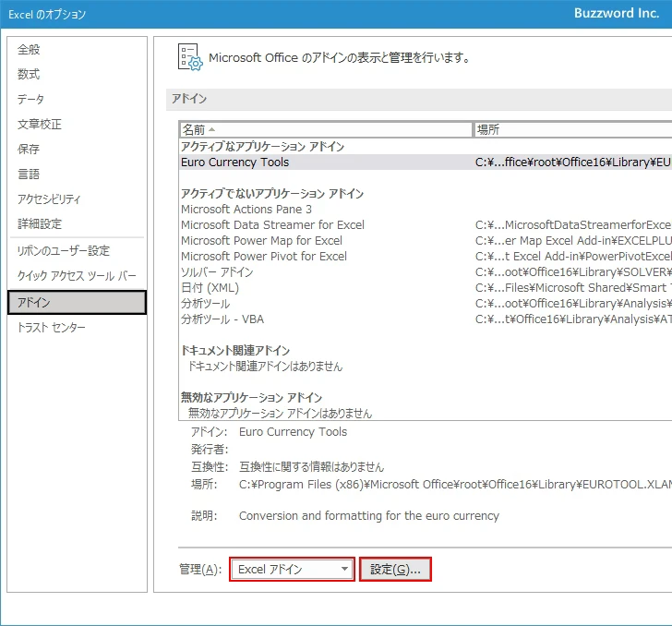Image resolution: width=672 pixels, height=626 pixels.
Task: Select 分析ツール add-in row
Action: pyautogui.click(x=426, y=304)
